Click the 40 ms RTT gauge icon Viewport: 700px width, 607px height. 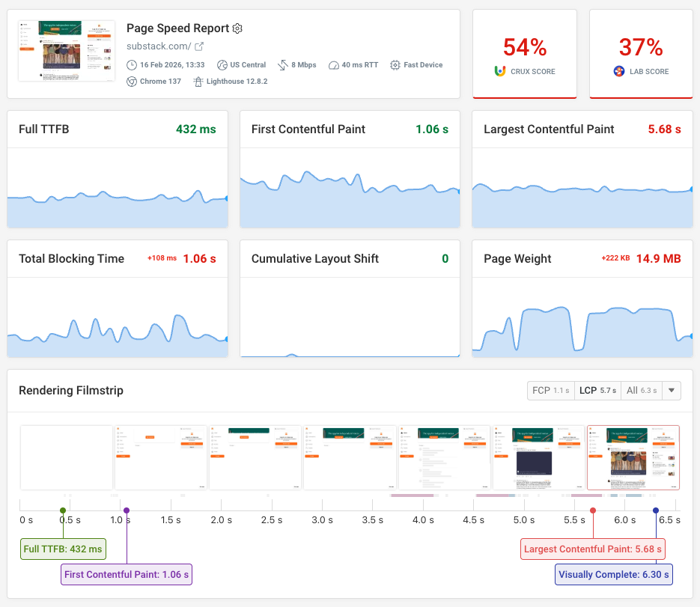click(333, 65)
